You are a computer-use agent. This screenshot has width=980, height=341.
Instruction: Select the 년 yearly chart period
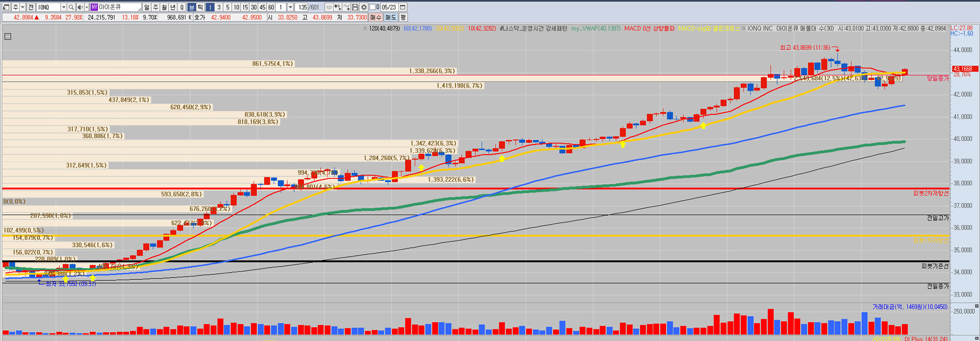(x=173, y=7)
